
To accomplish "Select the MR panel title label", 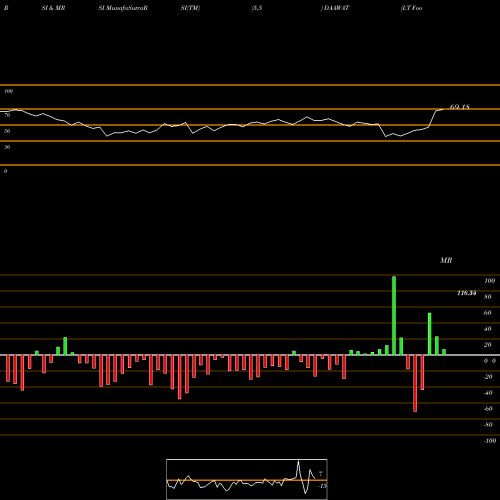I will coord(446,260).
